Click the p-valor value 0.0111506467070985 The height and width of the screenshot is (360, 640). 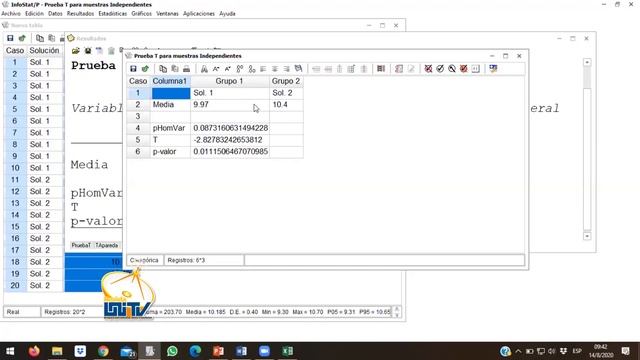click(x=229, y=151)
